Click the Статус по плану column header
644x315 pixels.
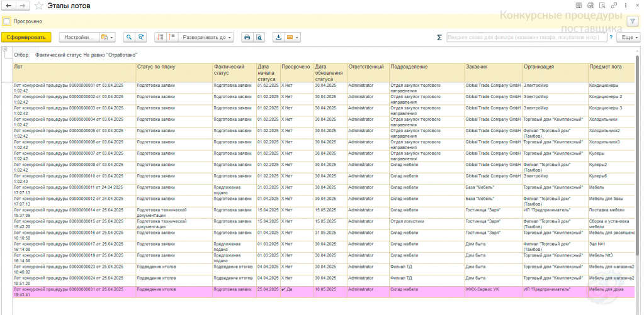174,72
